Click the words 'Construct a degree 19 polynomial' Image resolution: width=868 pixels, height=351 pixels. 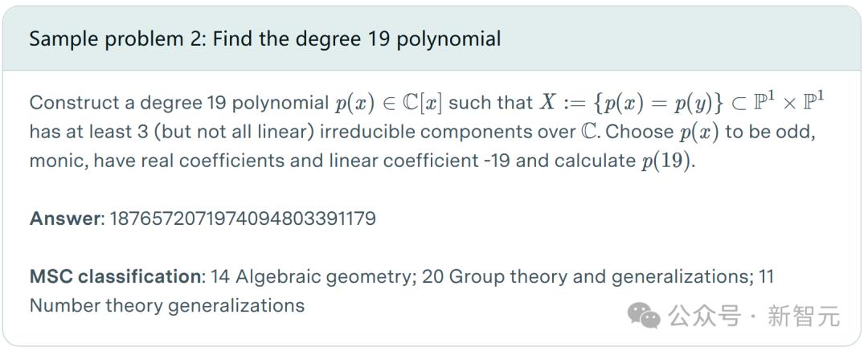(x=179, y=103)
